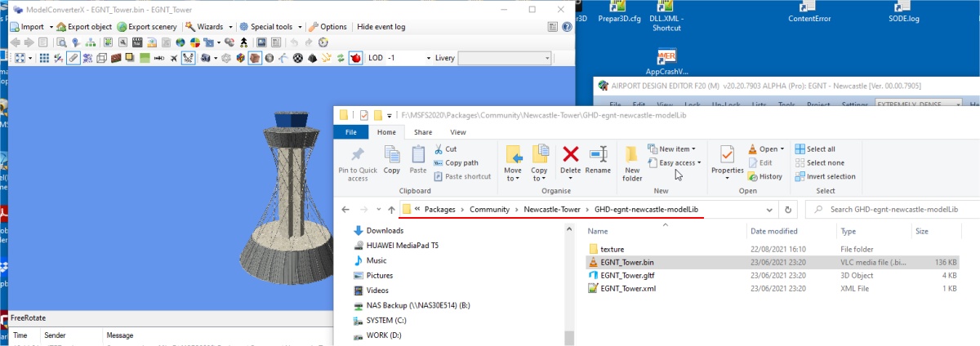Click the undo arrow in ModelConverterX
Screen dimensions: 980x346
(294, 42)
